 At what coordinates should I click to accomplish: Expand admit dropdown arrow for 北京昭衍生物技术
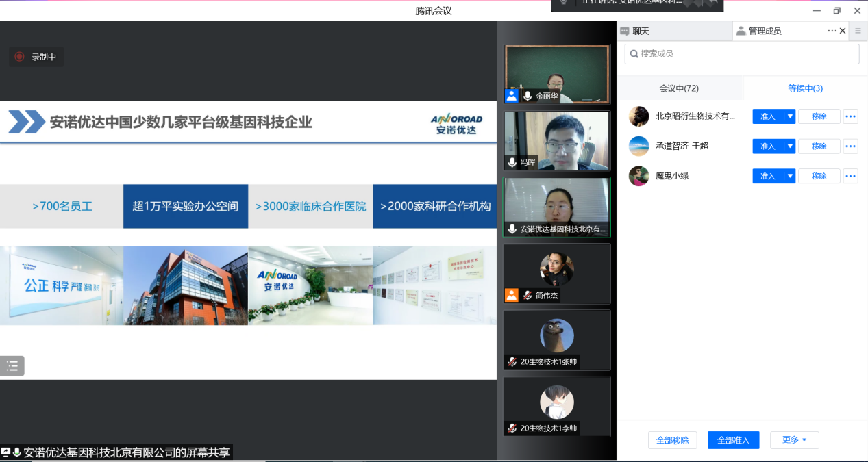click(789, 116)
